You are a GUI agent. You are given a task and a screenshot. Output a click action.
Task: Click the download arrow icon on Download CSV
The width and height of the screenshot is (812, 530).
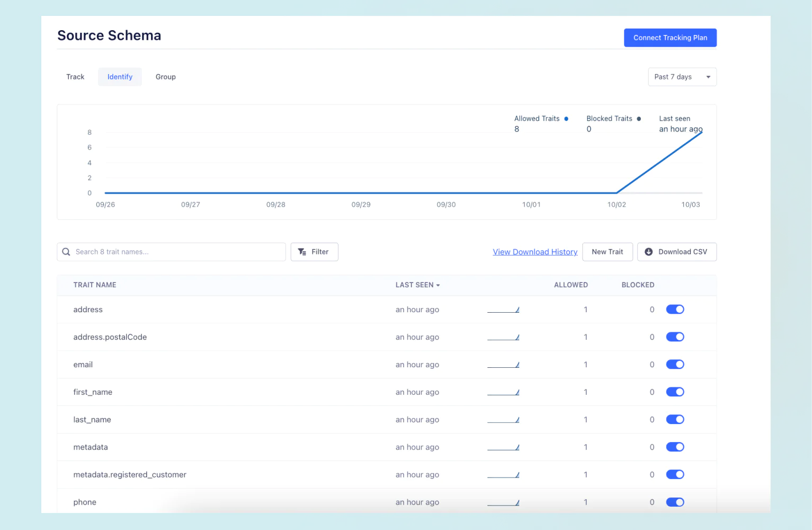(649, 252)
